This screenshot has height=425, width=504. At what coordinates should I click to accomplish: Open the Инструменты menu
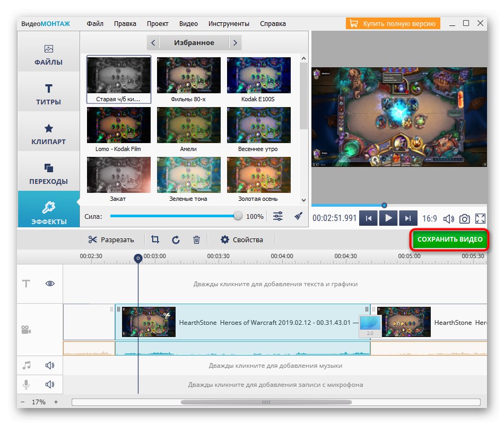(x=229, y=24)
